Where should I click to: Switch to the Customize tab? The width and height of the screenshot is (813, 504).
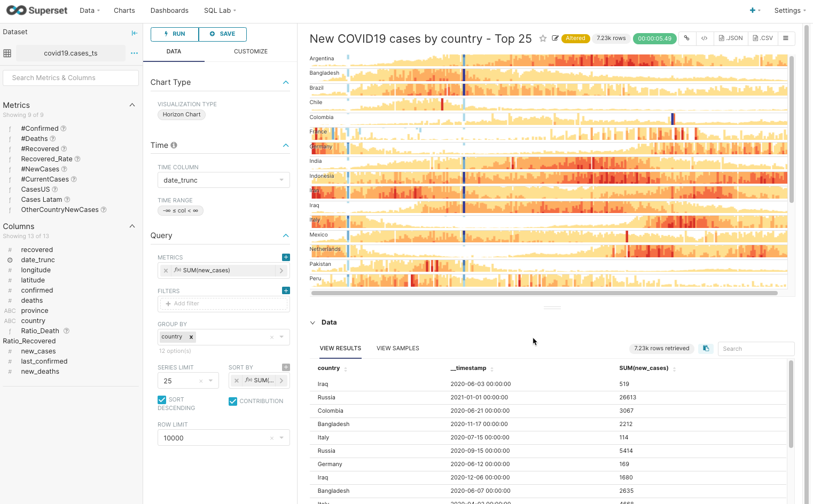click(x=251, y=51)
